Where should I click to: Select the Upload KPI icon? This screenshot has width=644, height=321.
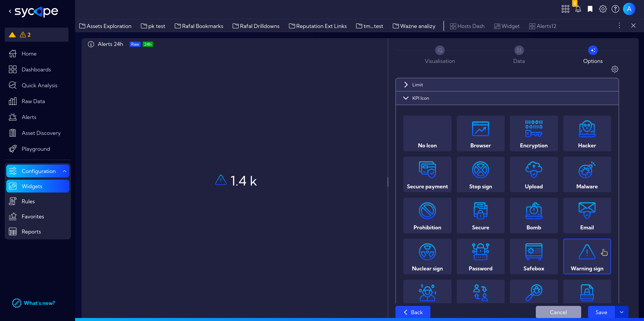tap(534, 174)
